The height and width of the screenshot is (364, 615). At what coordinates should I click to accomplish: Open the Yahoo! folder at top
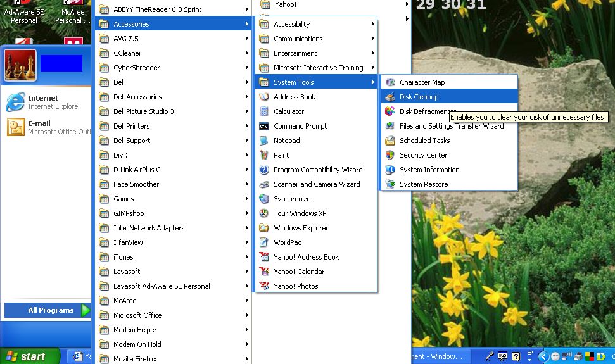(x=333, y=4)
